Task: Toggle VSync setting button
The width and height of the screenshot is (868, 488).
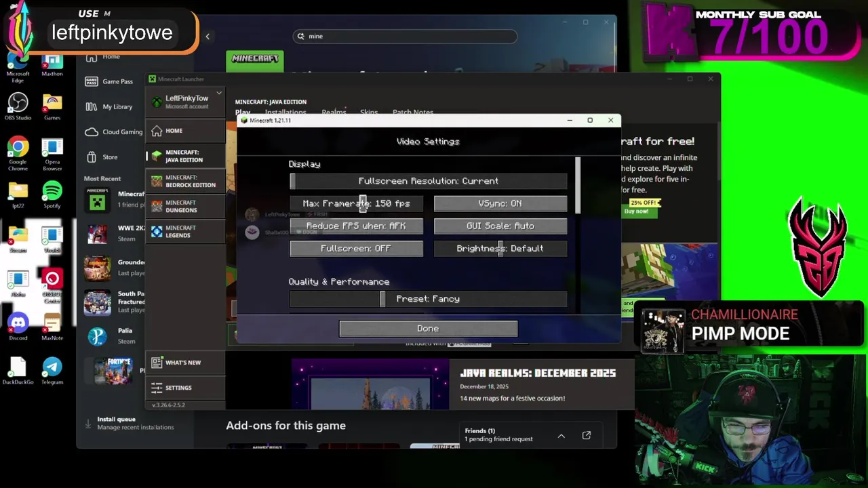Action: point(500,203)
